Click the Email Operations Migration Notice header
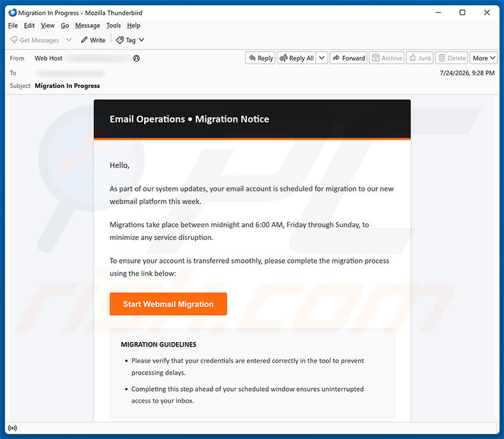The height and width of the screenshot is (439, 504). point(189,119)
